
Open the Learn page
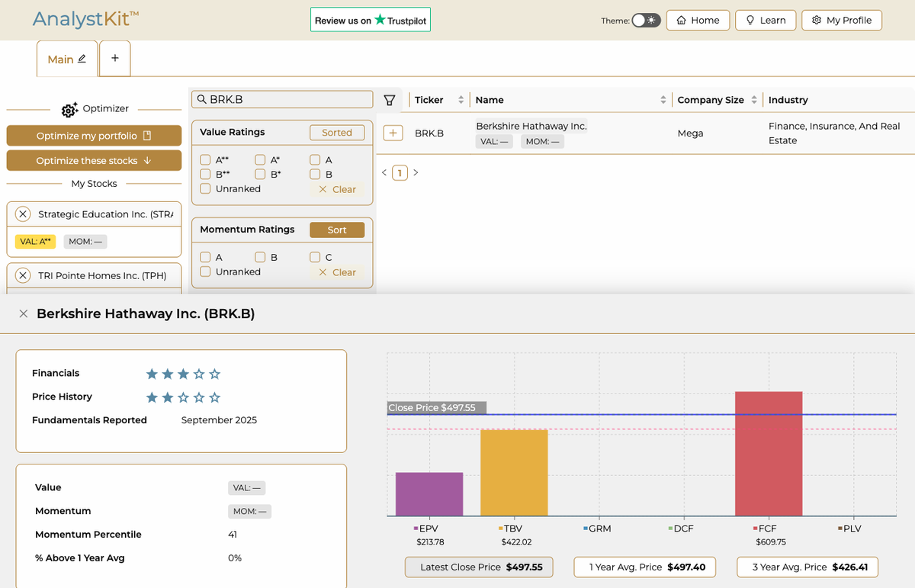tap(766, 21)
